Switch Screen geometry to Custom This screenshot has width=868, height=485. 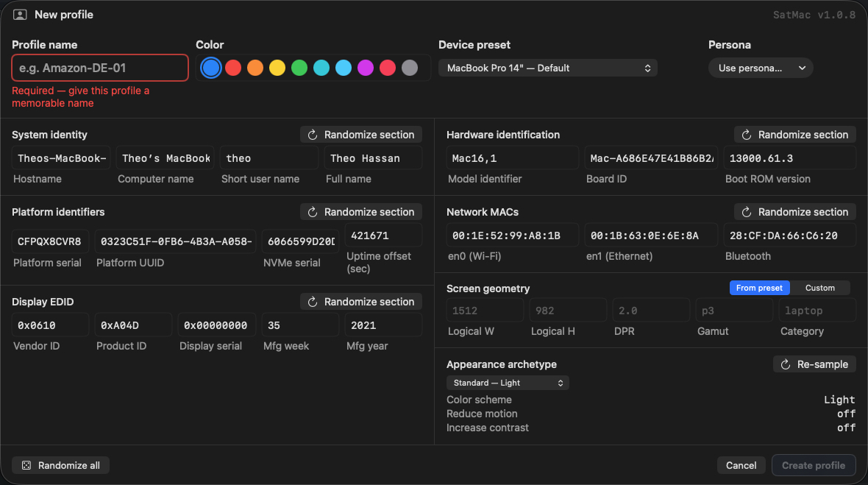820,288
